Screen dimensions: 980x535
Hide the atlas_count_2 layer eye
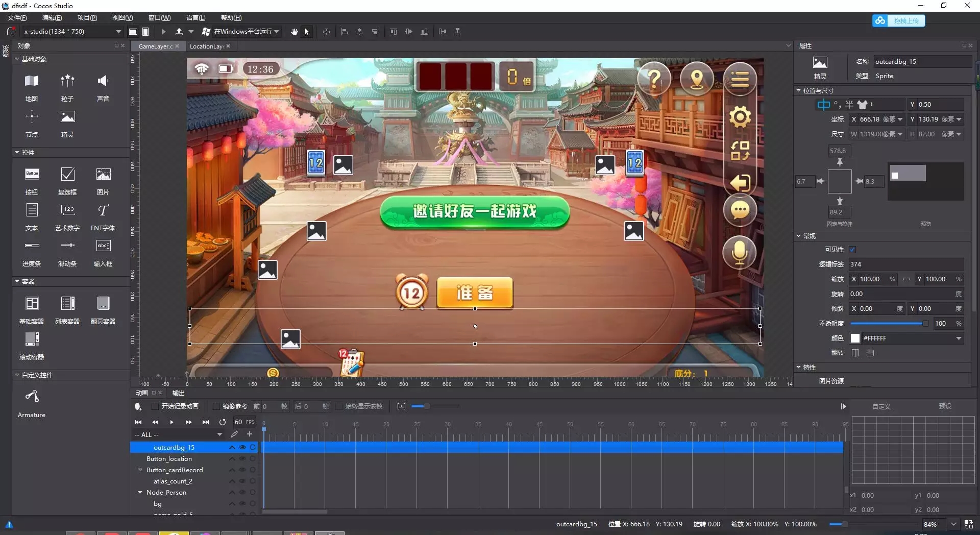click(242, 481)
